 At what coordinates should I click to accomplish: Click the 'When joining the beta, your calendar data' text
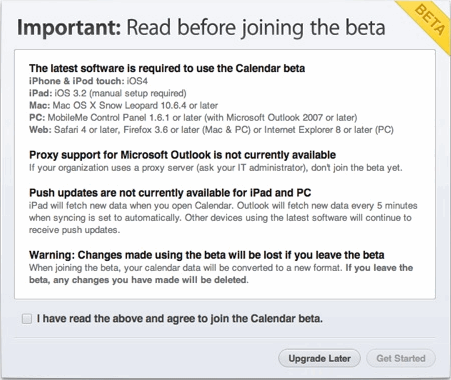point(186,268)
